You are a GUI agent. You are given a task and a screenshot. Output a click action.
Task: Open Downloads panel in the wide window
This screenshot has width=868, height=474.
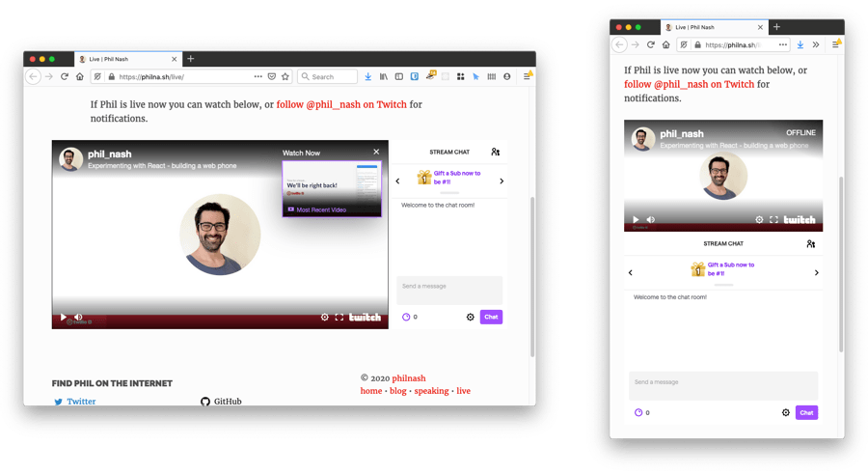coord(368,76)
